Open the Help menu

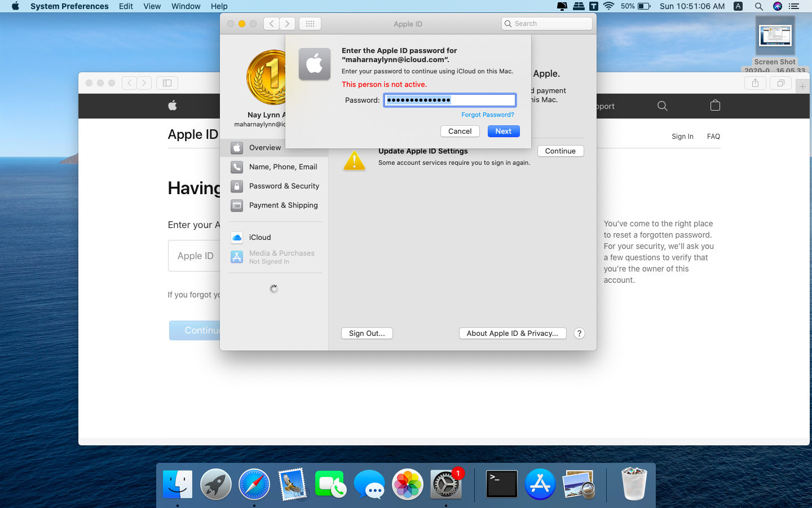[219, 6]
